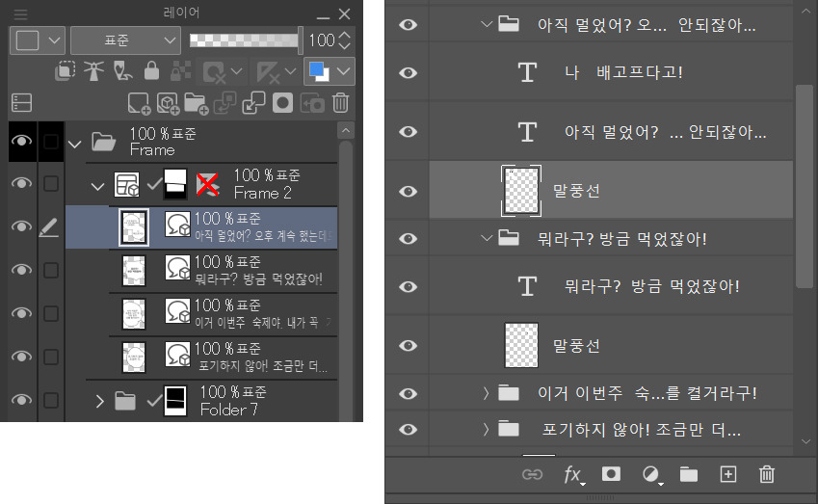Image resolution: width=818 pixels, height=504 pixels.
Task: Click the red-crossed ruler icon on Frame 2
Action: tap(207, 184)
